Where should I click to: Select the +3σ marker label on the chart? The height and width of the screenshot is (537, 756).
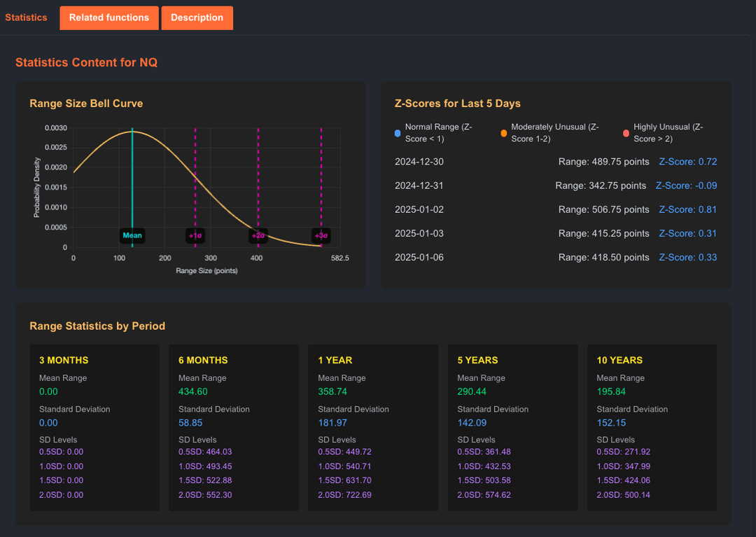(x=321, y=236)
